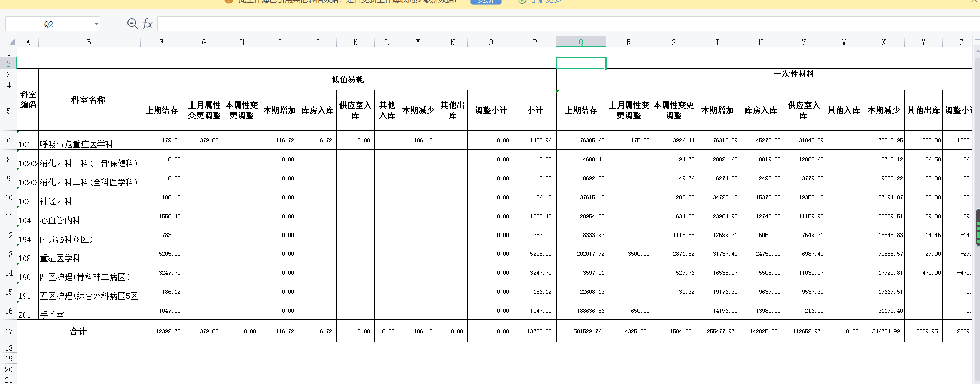The height and width of the screenshot is (384, 980).
Task: Click the 调整小计 header in column O
Action: pyautogui.click(x=491, y=110)
